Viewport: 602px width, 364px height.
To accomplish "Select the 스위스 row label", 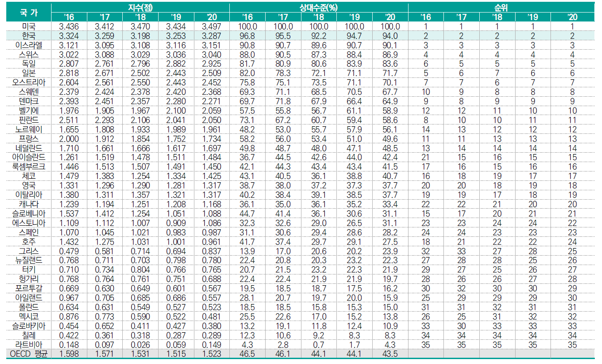I will [29, 55].
